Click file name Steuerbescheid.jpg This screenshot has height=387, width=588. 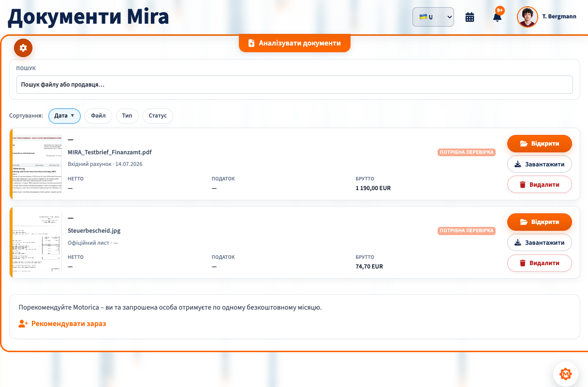point(94,231)
